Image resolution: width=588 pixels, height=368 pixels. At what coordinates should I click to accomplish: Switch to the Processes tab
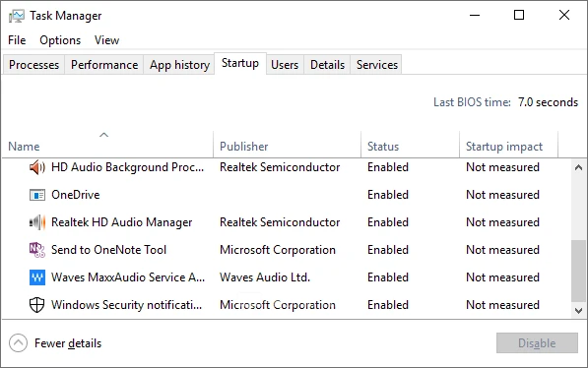click(34, 65)
